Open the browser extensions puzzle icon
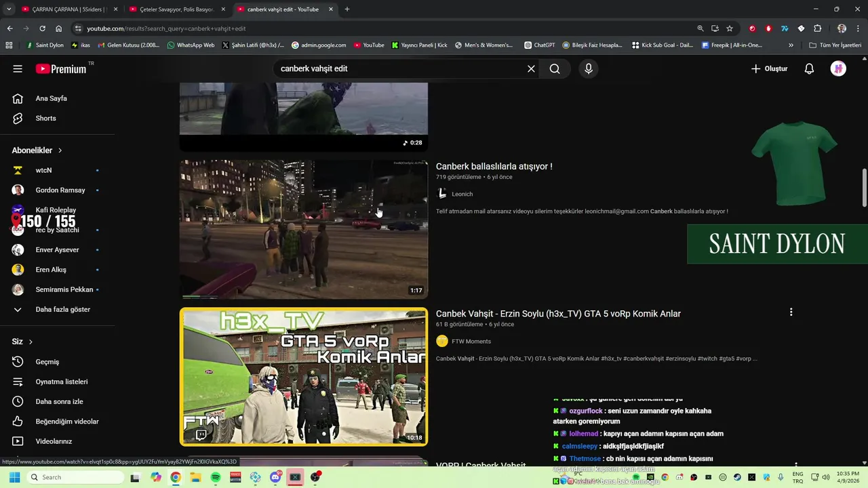Screen dimensions: 868x488 point(817,28)
